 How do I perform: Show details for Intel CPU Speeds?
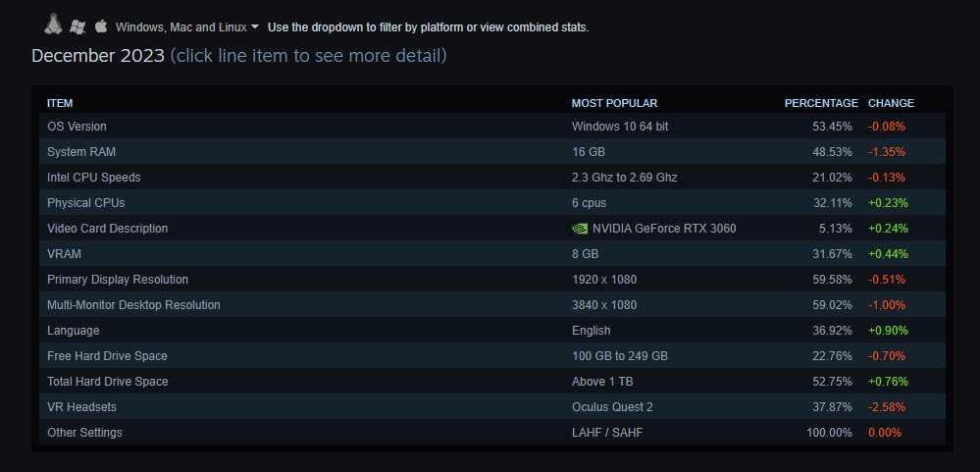(x=93, y=178)
